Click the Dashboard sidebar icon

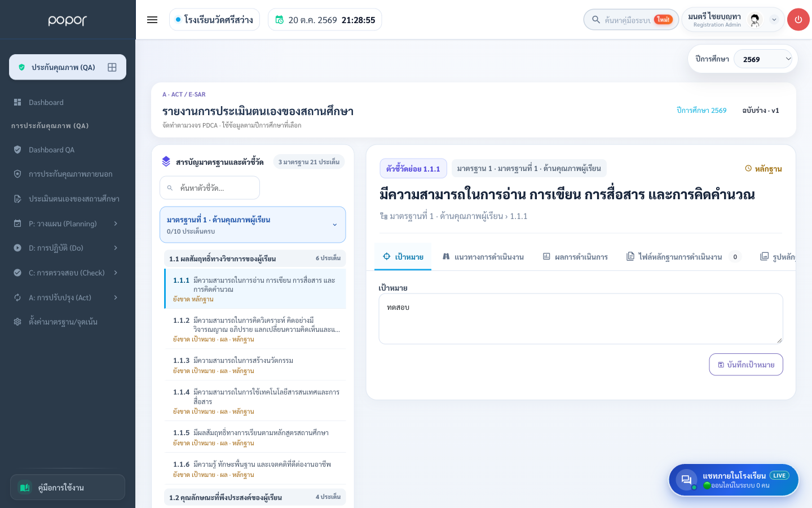pos(17,102)
